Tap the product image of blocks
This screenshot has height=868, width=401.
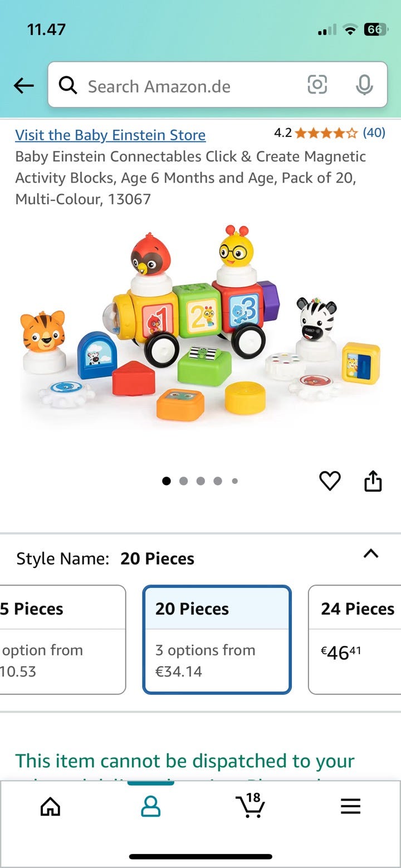pos(200,324)
